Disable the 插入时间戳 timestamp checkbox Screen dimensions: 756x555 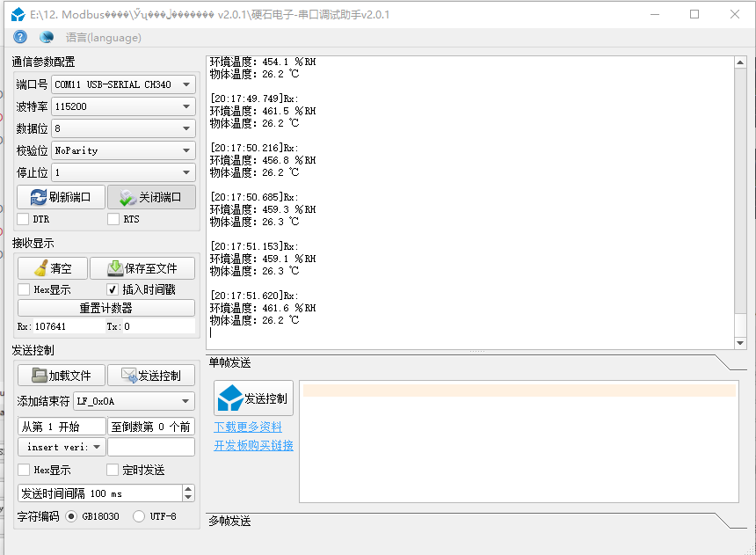tap(113, 288)
